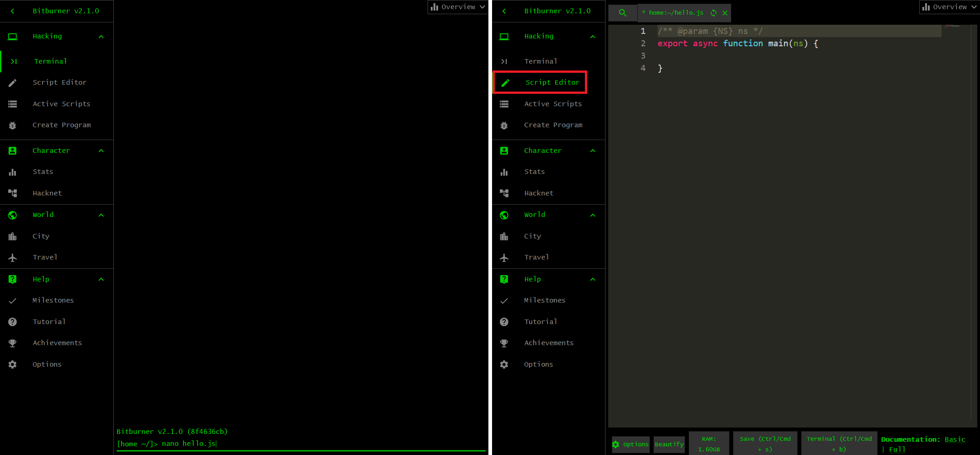
Task: Click Stats bar chart icon in left window
Action: pyautogui.click(x=12, y=172)
